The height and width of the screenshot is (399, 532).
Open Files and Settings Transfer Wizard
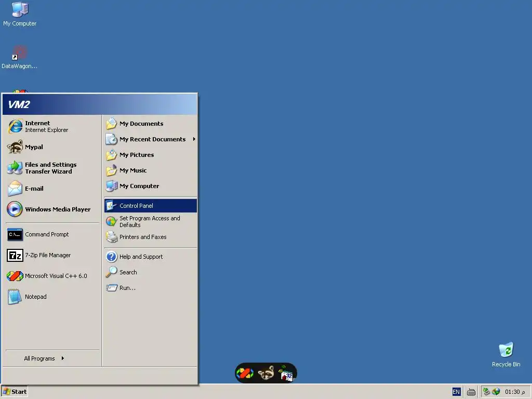pyautogui.click(x=52, y=168)
